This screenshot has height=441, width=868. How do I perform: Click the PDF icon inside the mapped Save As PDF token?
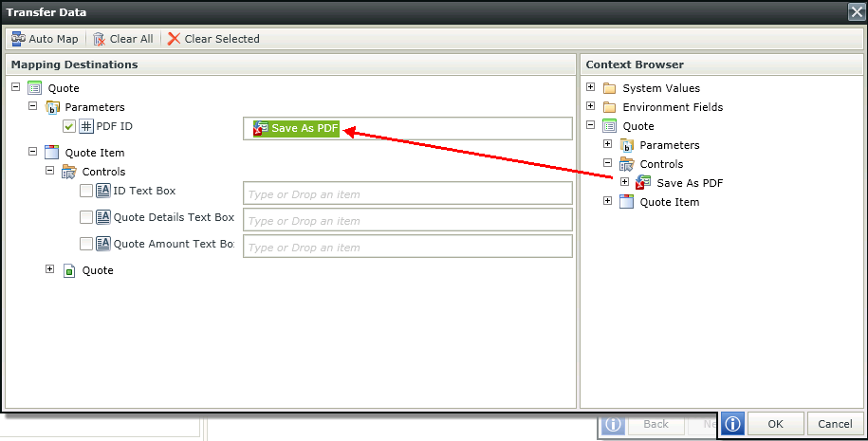261,128
